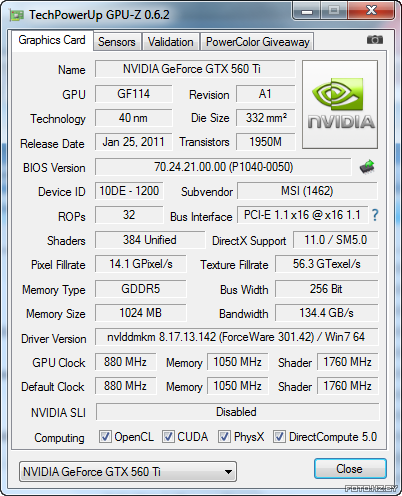402x496 pixels.
Task: Click the NVIDIA logo image
Action: 340,104
